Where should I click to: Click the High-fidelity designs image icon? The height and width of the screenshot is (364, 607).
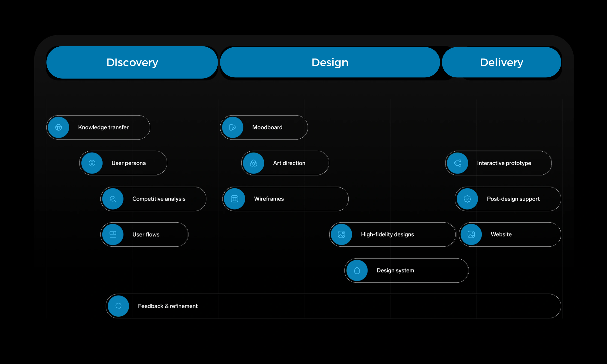pyautogui.click(x=341, y=234)
